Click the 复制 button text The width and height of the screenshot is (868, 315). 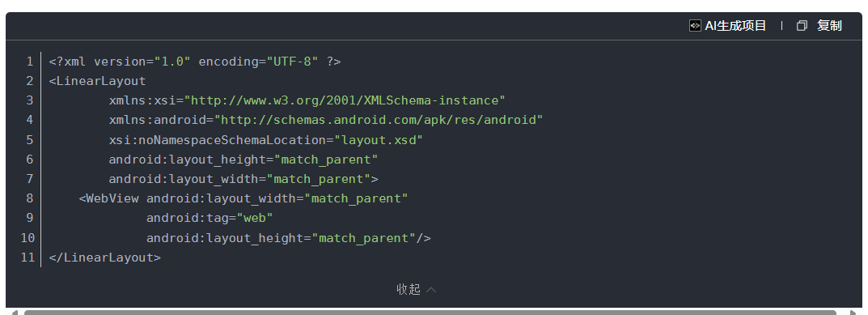tap(829, 26)
